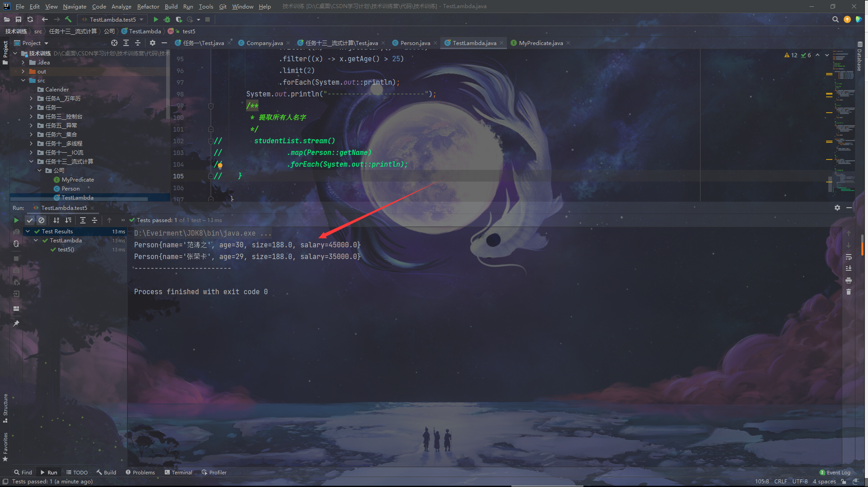This screenshot has height=487, width=868.
Task: Open file via the folder toolbar icon
Action: (x=7, y=19)
